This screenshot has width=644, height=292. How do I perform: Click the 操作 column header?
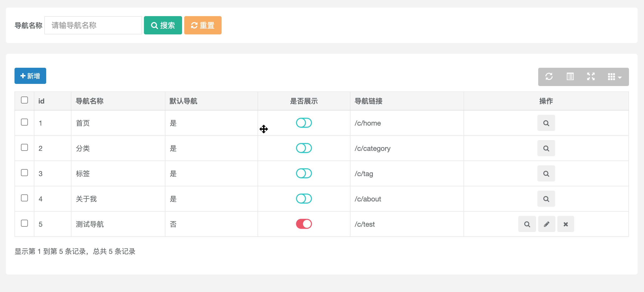click(x=546, y=101)
